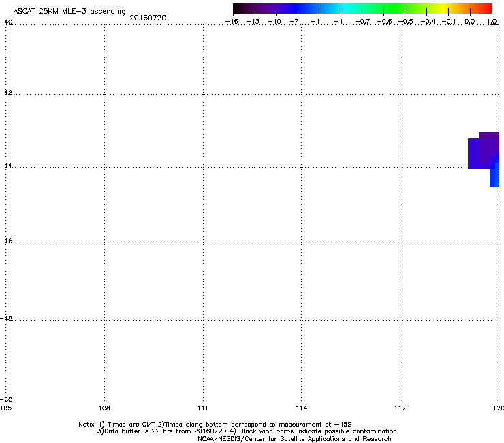Click the color bar label -10
This screenshot has width=504, height=443.
coord(274,22)
